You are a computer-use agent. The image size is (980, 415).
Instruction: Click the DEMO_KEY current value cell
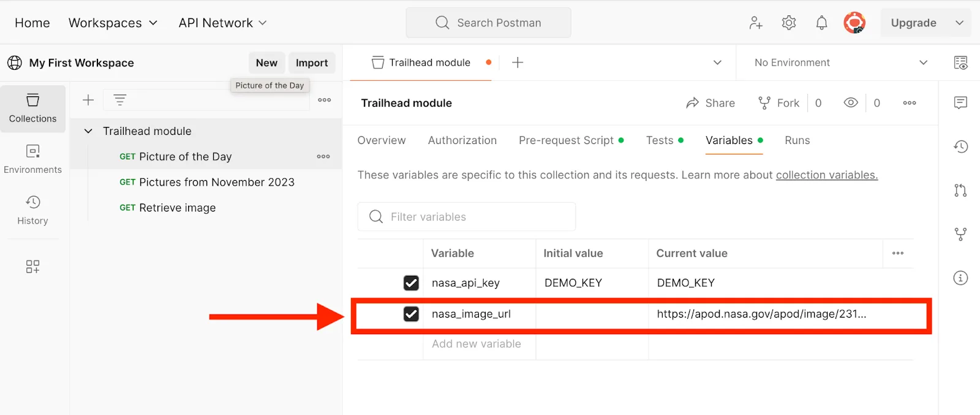tap(766, 283)
